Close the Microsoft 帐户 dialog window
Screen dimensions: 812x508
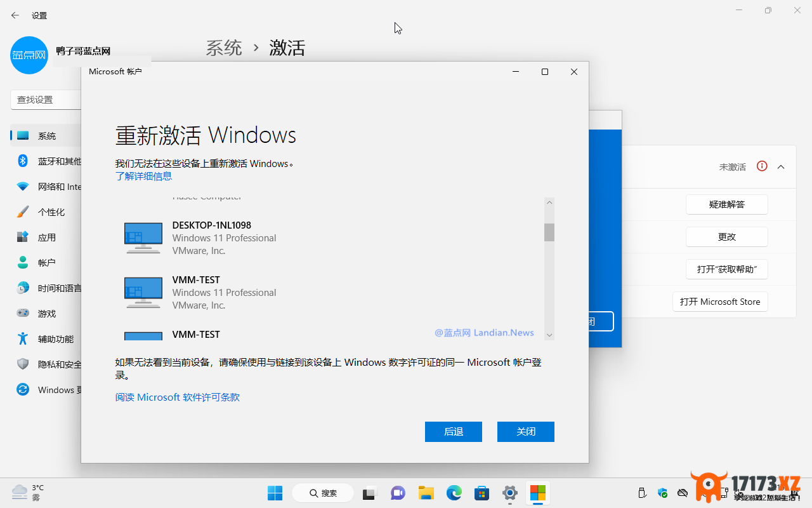point(574,72)
